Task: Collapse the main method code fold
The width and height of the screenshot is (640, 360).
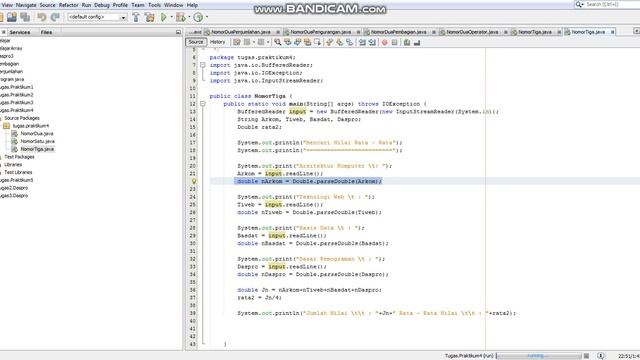Action: 202,104
